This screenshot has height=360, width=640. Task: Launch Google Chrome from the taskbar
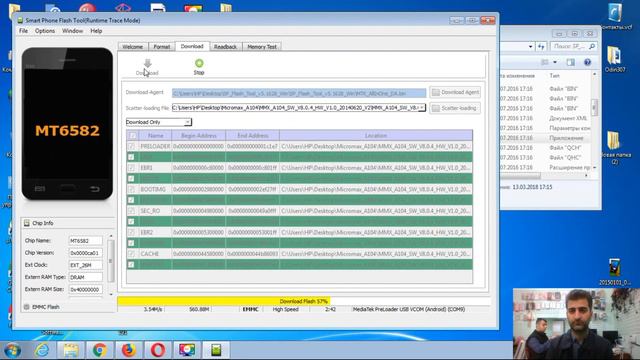100,350
